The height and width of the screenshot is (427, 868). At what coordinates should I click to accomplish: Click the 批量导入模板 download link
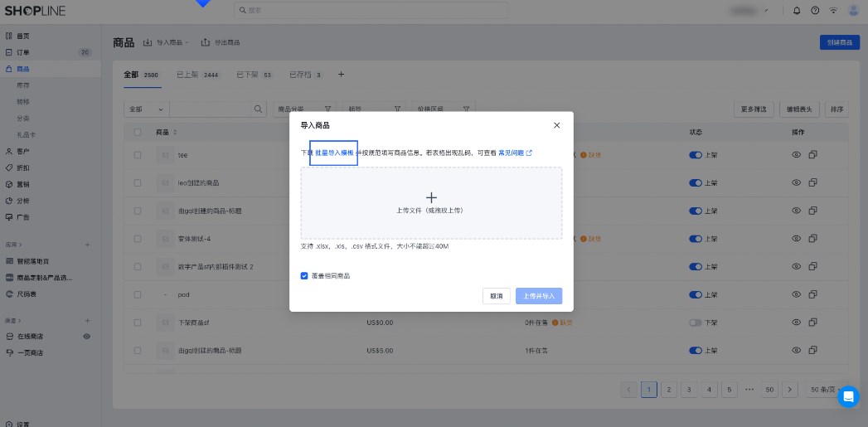tap(334, 153)
